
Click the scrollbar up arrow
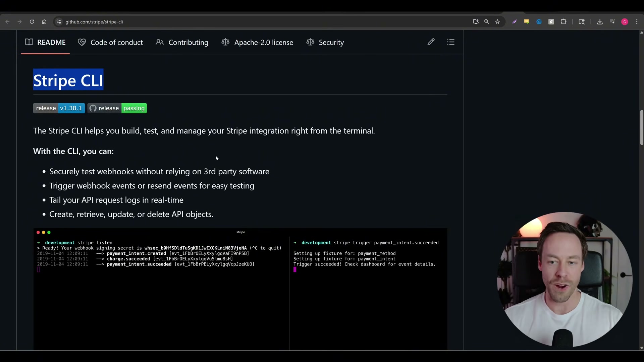[642, 33]
